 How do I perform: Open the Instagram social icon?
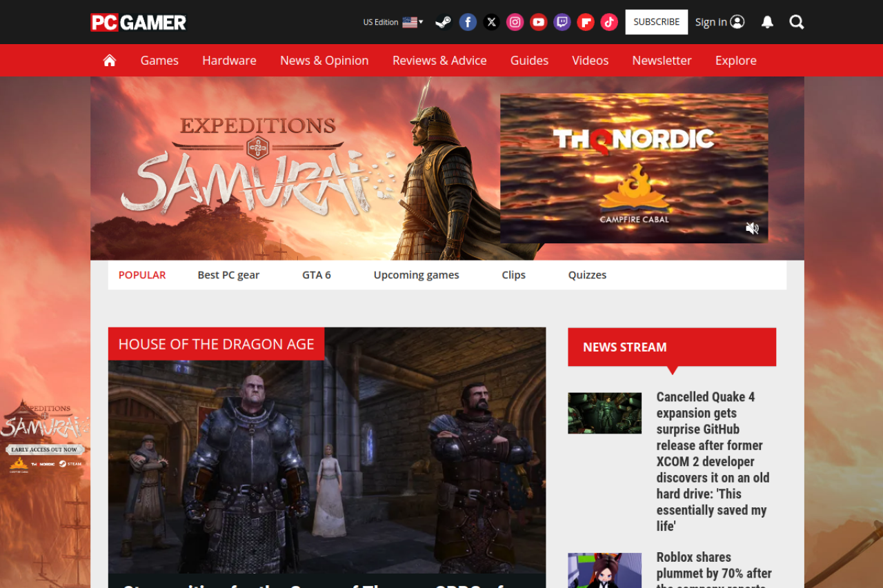[515, 22]
